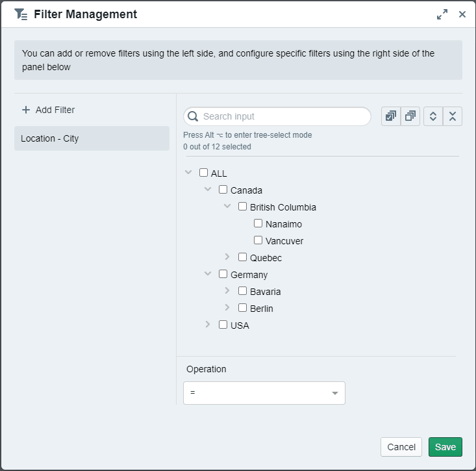Click the expand all tree nodes icon

click(x=433, y=116)
